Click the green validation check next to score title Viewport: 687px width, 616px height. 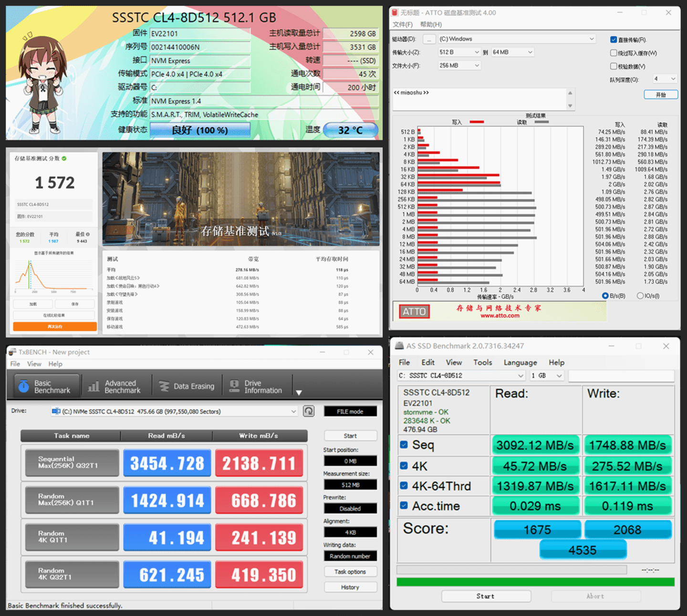coord(64,158)
